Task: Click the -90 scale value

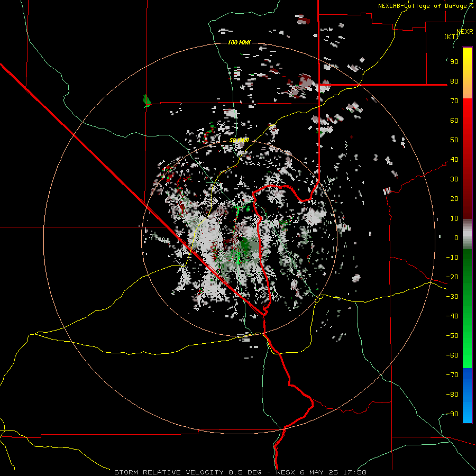Action: (x=452, y=414)
